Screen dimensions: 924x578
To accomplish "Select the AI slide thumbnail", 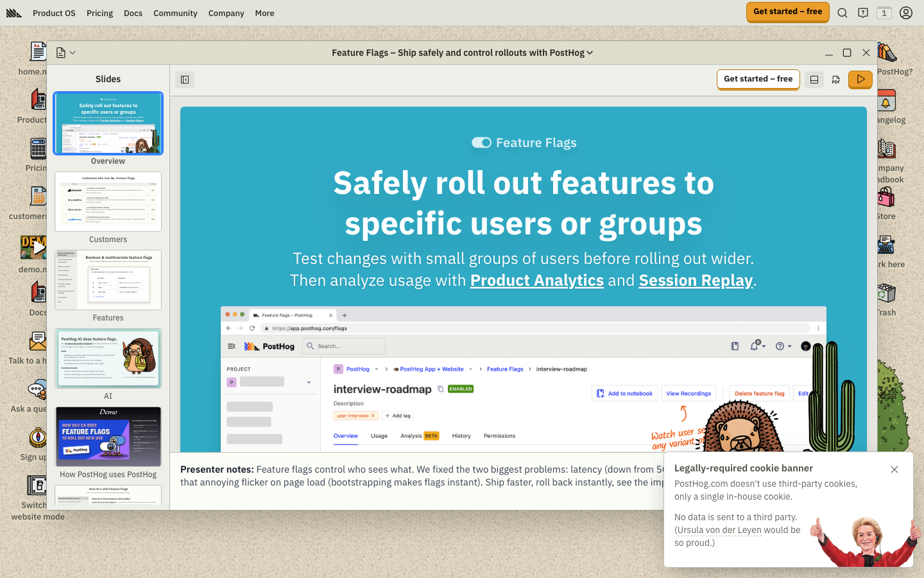I will (x=108, y=358).
